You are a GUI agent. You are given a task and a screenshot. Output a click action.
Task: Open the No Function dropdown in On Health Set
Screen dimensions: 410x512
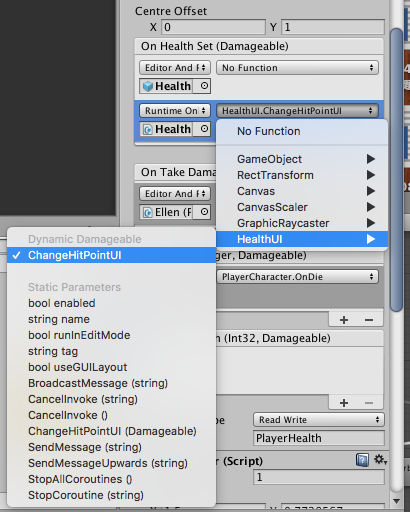pyautogui.click(x=297, y=68)
